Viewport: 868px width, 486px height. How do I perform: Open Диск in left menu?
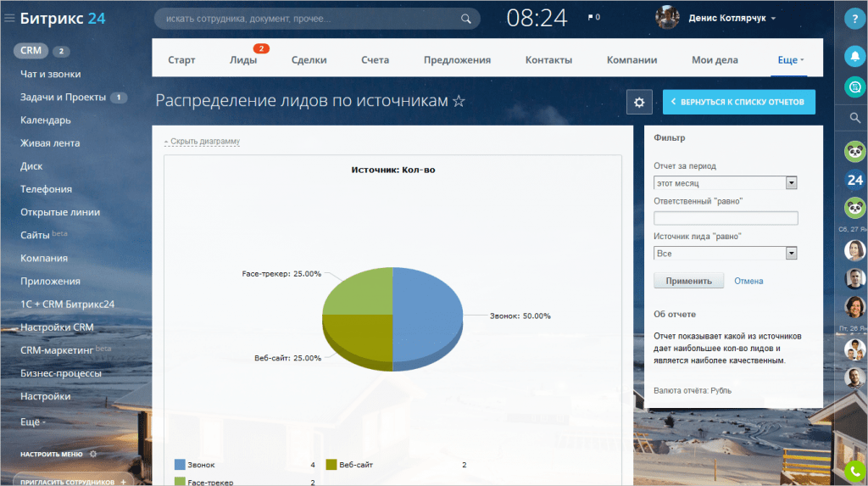tap(31, 165)
